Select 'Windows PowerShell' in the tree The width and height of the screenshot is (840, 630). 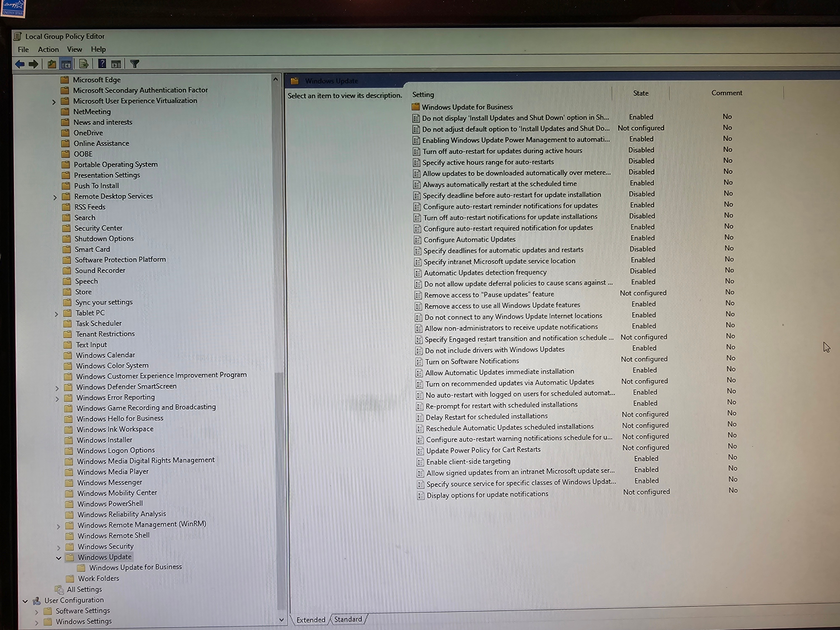point(110,503)
